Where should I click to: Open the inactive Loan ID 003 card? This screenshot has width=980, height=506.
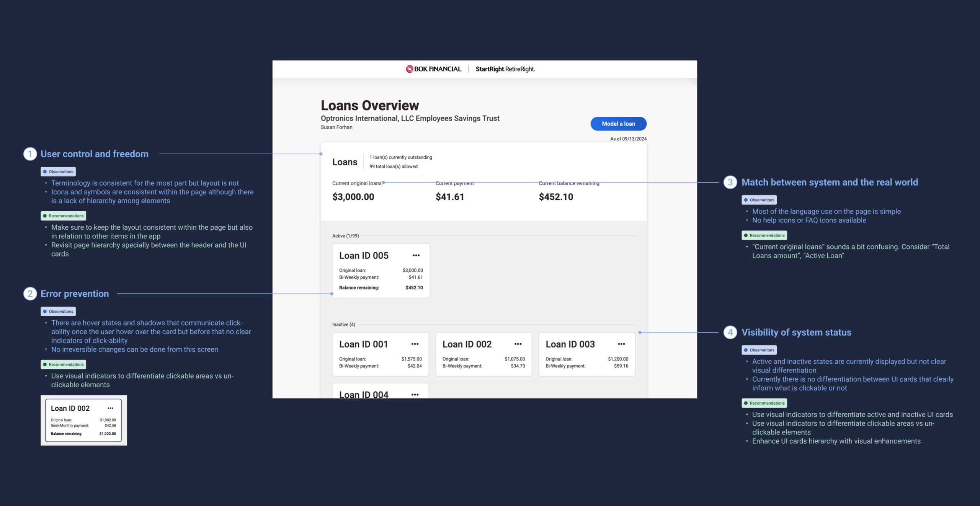(x=586, y=360)
